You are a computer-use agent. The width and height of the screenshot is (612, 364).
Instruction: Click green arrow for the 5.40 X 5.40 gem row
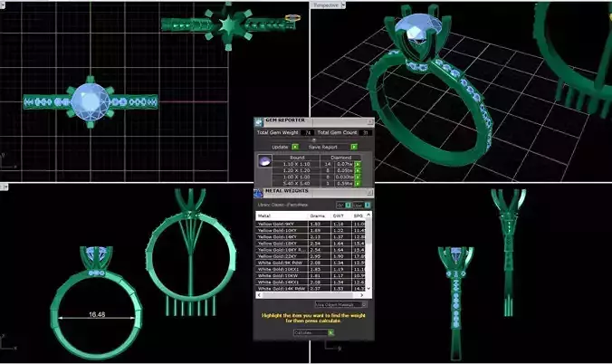coord(358,183)
